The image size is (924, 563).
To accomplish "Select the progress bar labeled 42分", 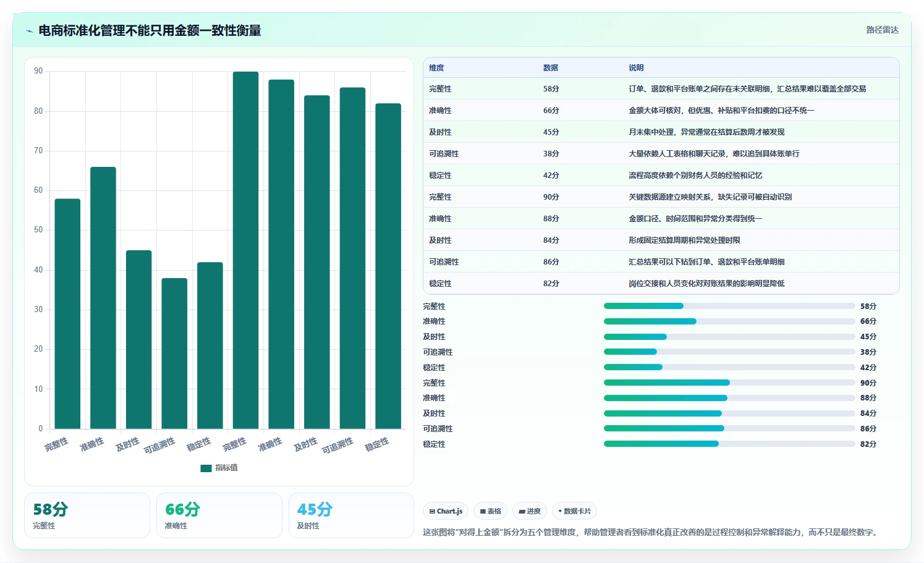I will pyautogui.click(x=729, y=367).
